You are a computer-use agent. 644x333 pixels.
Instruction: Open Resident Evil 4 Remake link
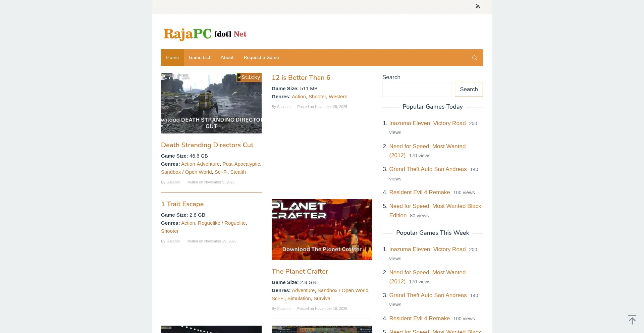click(x=419, y=192)
